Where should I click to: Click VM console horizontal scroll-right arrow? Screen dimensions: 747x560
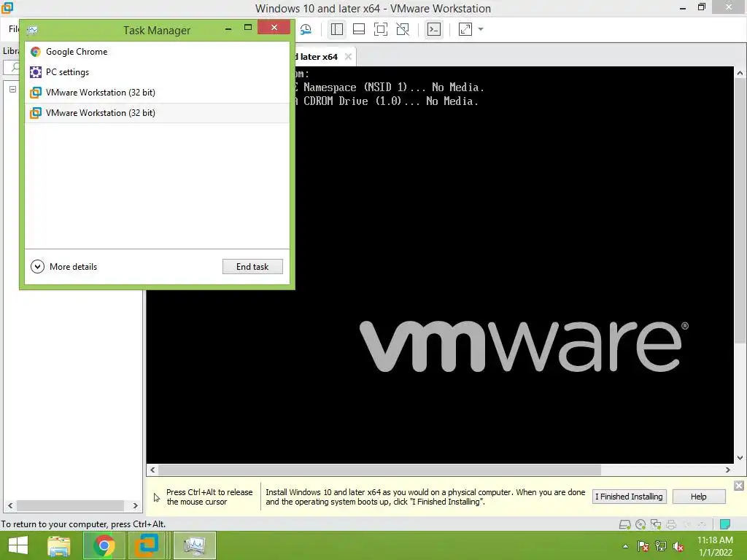point(728,470)
